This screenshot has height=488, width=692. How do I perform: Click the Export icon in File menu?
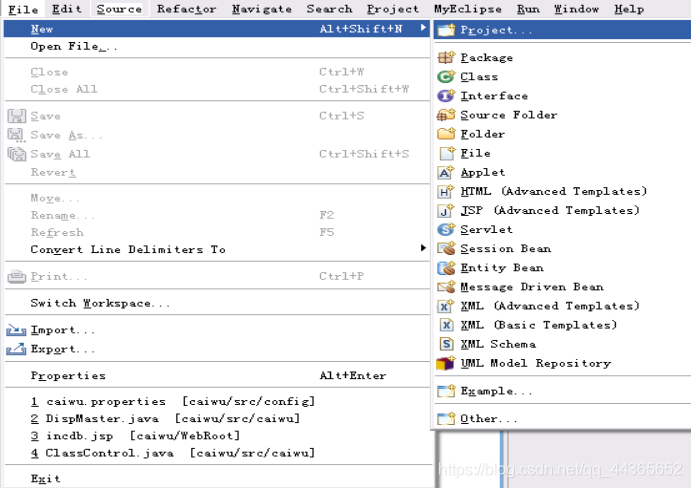(x=16, y=349)
